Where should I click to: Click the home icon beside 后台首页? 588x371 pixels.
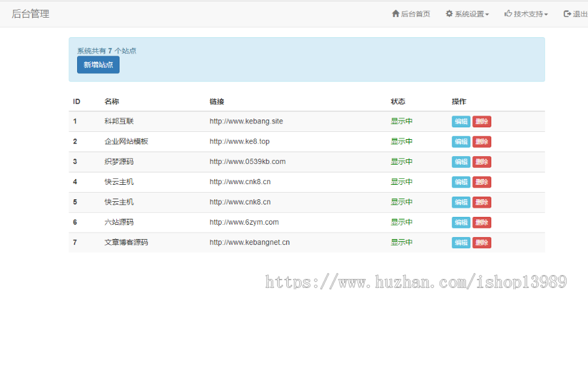(x=395, y=14)
